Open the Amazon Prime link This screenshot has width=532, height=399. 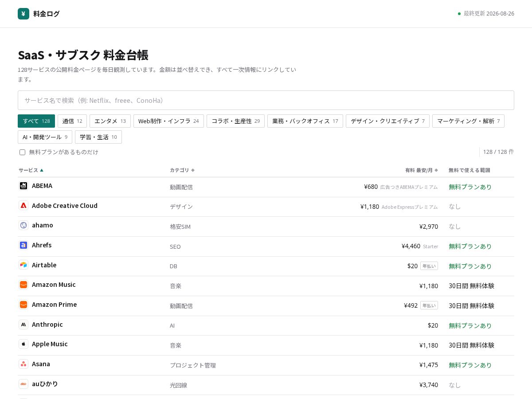coord(54,305)
